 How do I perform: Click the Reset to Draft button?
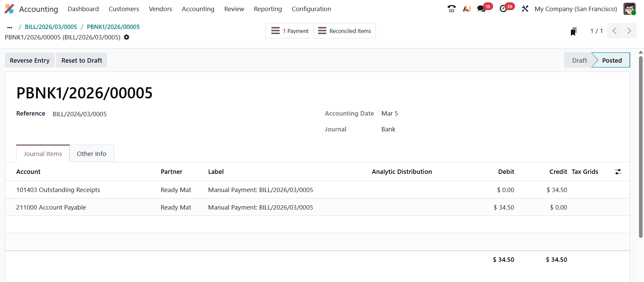point(82,60)
